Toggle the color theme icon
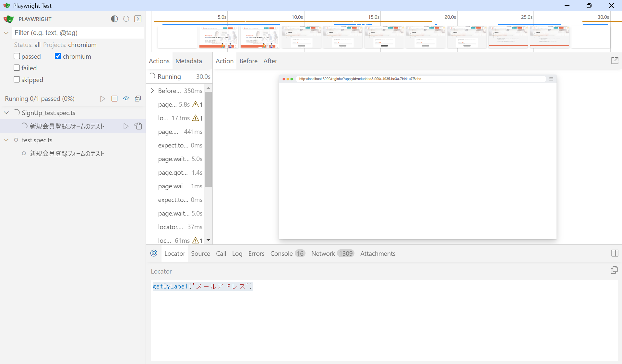This screenshot has height=364, width=622. (x=114, y=19)
